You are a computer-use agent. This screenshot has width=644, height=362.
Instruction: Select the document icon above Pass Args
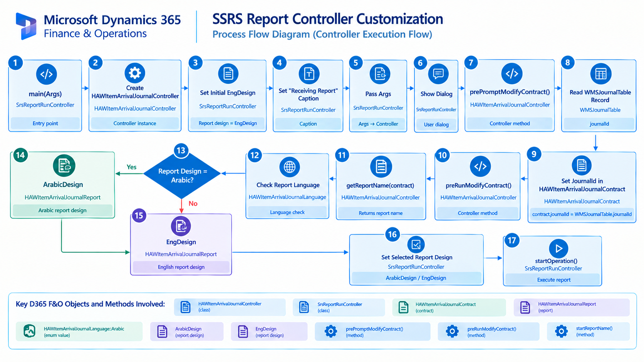[380, 73]
